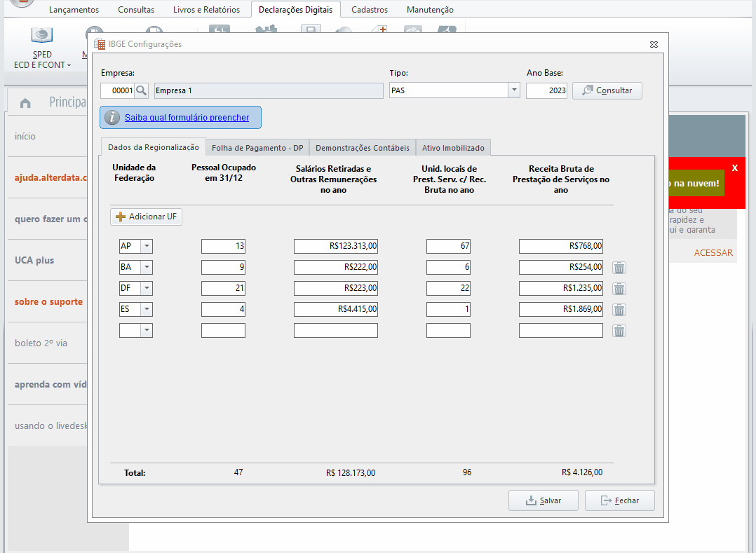Viewport: 756px width, 553px height.
Task: Switch to Dados da Regionalização tab
Action: pyautogui.click(x=154, y=147)
